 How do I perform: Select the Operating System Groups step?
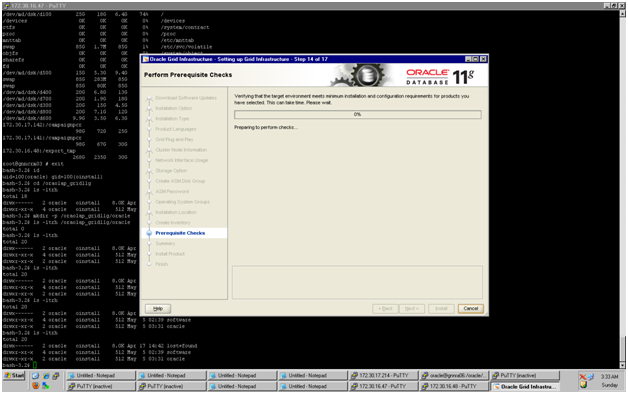pos(182,202)
